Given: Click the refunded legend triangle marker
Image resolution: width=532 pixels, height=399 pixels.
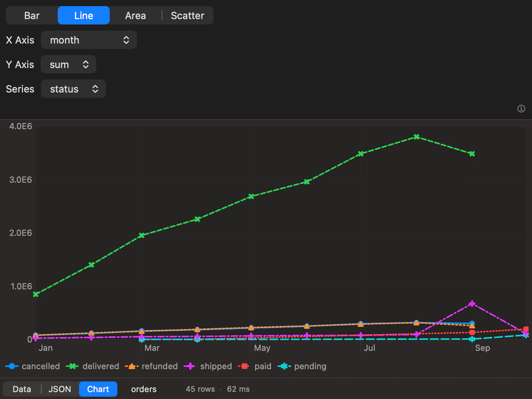Looking at the screenshot, I should click(132, 366).
